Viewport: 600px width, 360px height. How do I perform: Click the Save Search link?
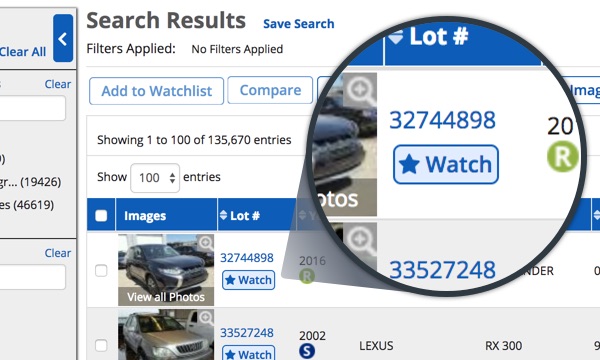click(x=298, y=24)
